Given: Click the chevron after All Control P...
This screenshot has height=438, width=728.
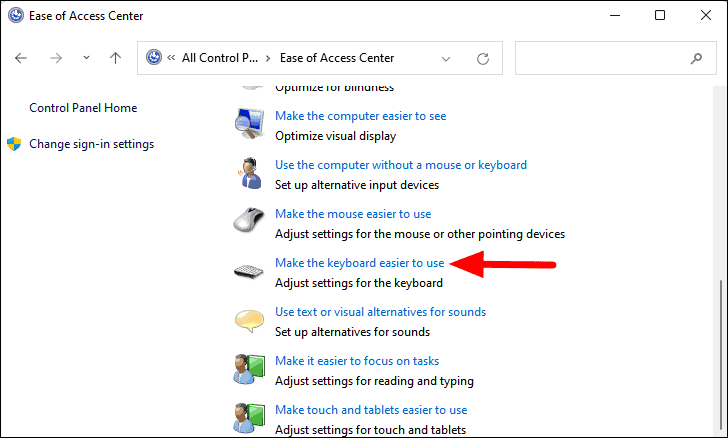Looking at the screenshot, I should (x=268, y=59).
